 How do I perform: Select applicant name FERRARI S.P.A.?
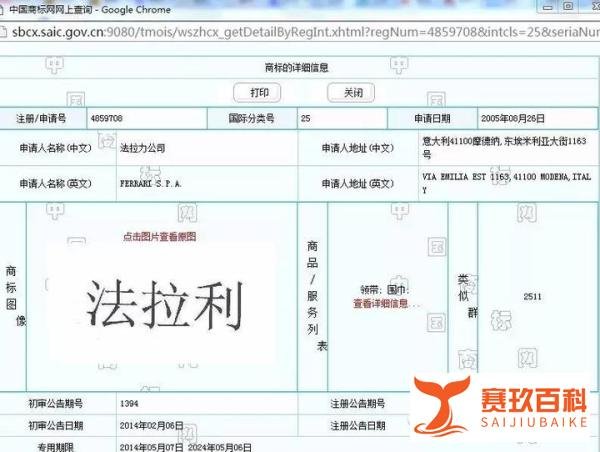tap(150, 184)
